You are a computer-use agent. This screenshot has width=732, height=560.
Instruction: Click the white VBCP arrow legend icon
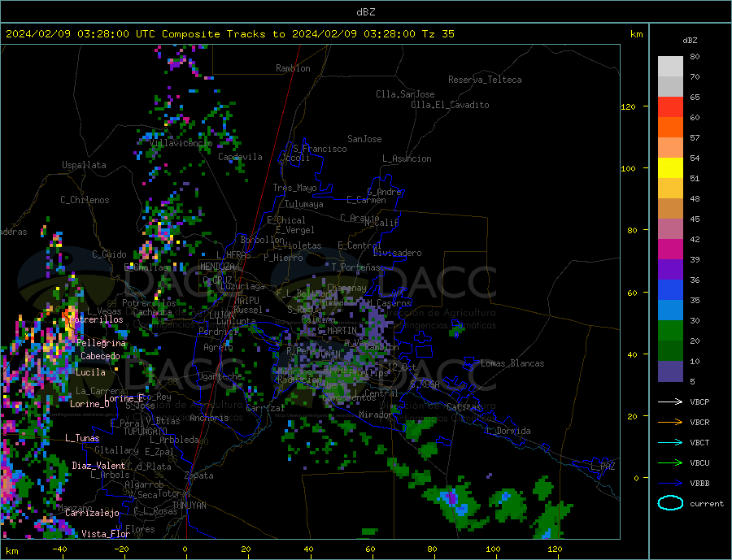[x=670, y=402]
